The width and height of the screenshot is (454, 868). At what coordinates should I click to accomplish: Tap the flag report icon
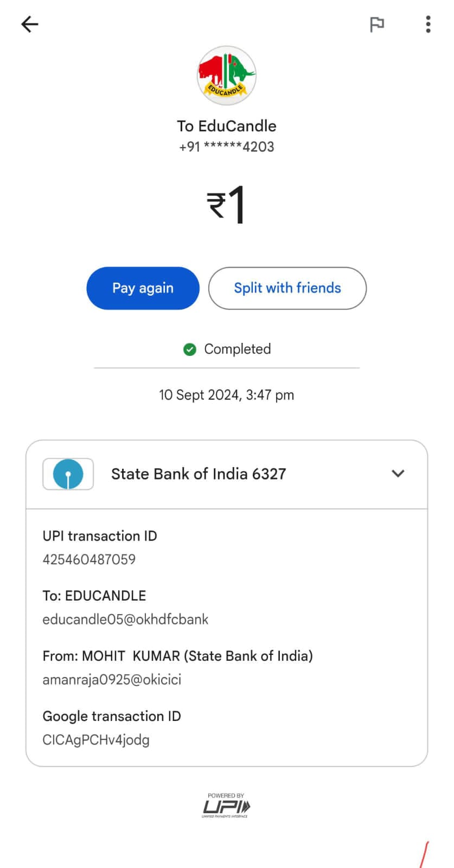pos(376,24)
